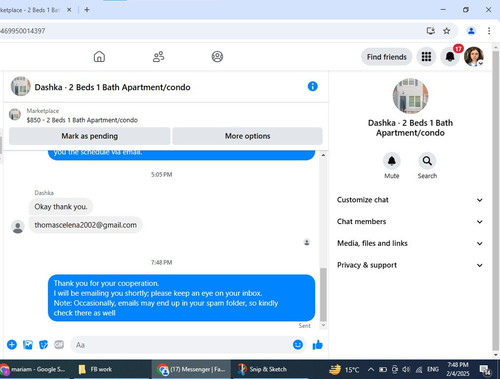500x379 pixels.
Task: Click the thomascelena2002@gmail.com message
Action: [86, 225]
